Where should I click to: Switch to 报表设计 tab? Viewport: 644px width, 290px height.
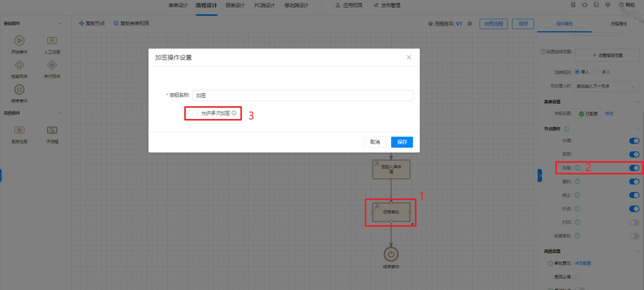pos(235,5)
